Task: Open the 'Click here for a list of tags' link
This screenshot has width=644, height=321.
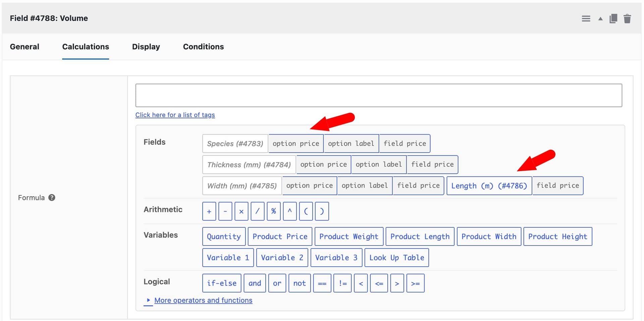Action: 175,115
